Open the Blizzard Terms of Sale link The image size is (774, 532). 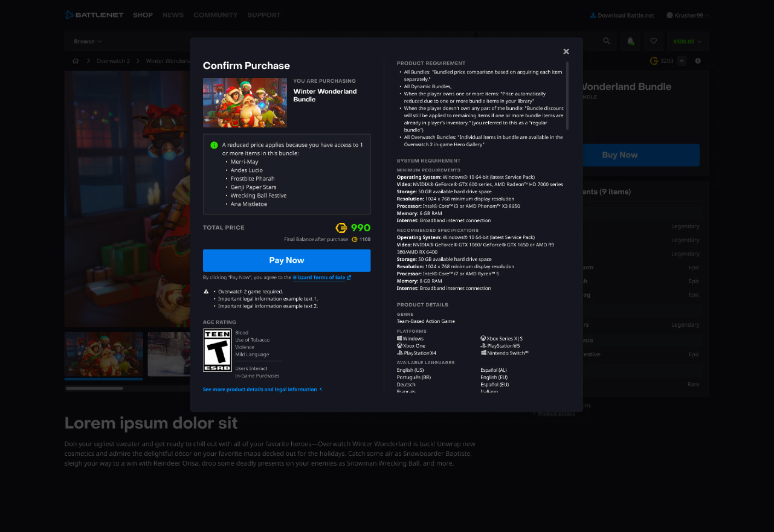click(x=322, y=278)
